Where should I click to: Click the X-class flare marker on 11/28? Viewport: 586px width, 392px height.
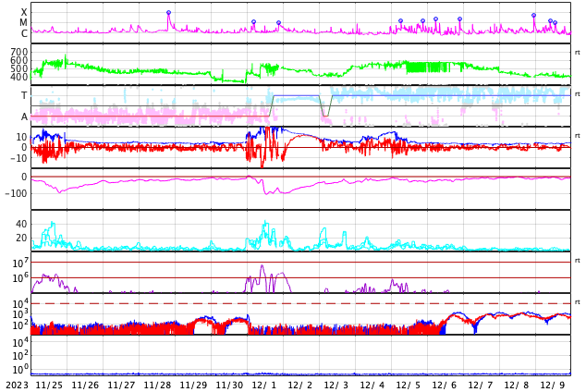[x=168, y=13]
